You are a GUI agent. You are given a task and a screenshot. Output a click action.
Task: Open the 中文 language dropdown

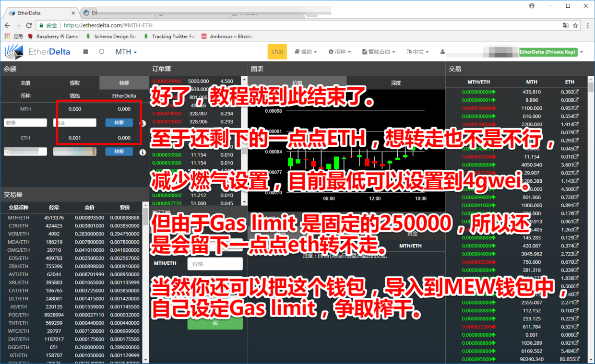pos(417,52)
